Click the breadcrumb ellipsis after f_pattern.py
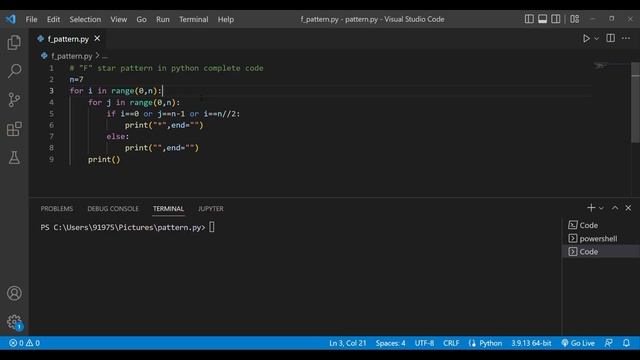This screenshot has width=640, height=360. pyautogui.click(x=105, y=56)
